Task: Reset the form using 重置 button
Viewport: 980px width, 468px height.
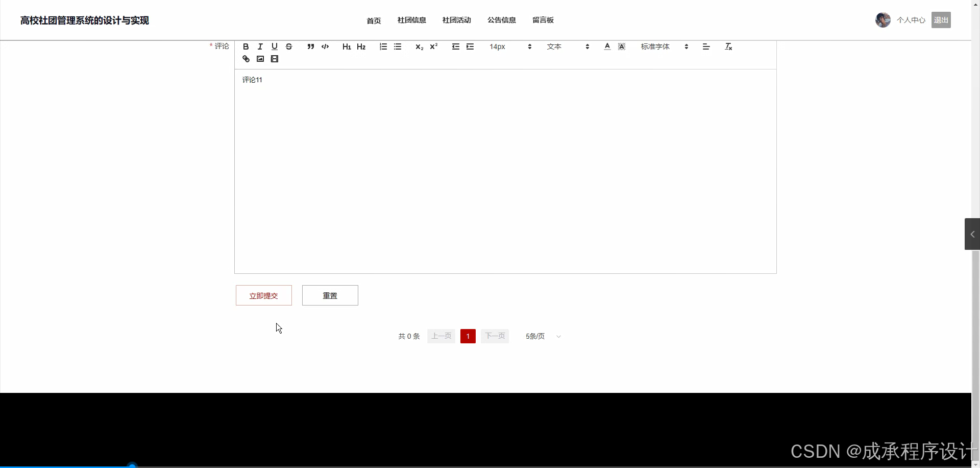Action: (330, 295)
